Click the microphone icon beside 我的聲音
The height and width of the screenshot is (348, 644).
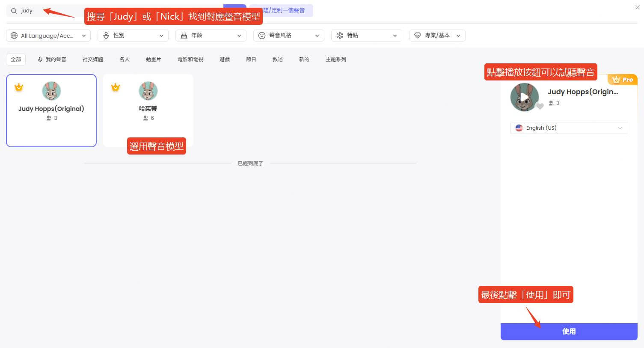pyautogui.click(x=41, y=59)
